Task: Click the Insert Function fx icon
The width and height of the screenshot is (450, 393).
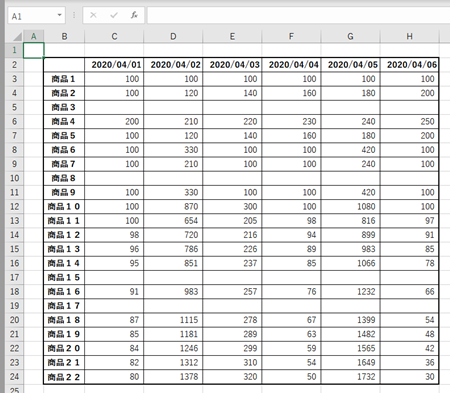Action: [134, 15]
